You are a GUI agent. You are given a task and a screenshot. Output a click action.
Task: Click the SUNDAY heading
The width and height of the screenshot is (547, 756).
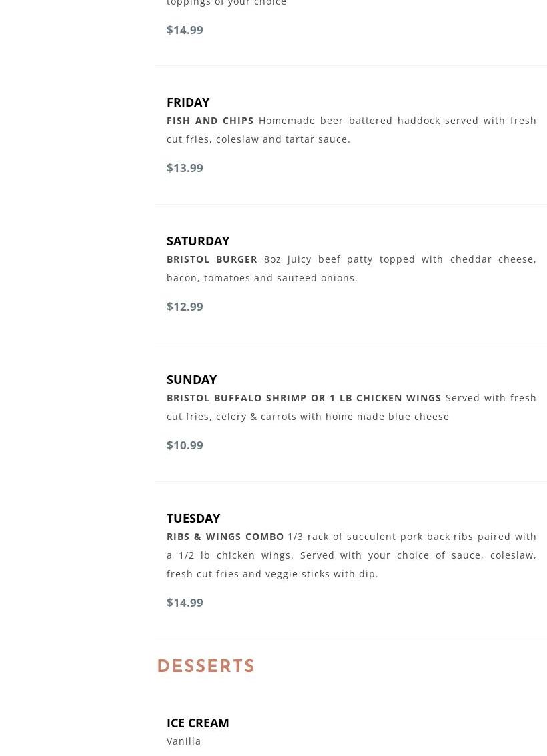(191, 379)
